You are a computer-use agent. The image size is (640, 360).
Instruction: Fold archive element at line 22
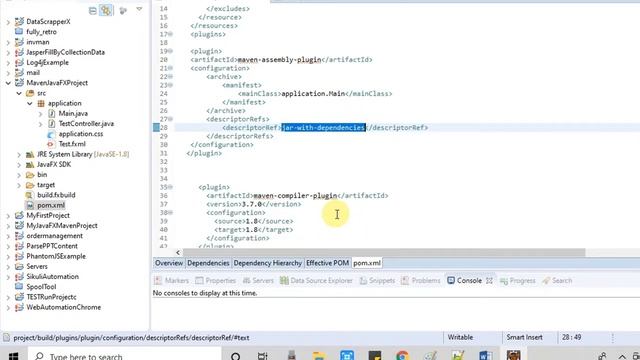171,77
